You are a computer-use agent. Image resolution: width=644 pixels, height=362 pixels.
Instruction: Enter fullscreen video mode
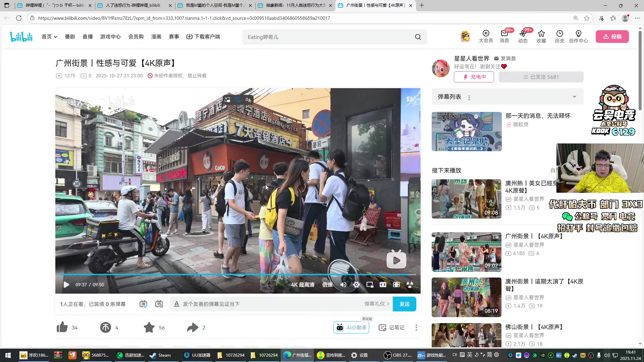pos(396,285)
